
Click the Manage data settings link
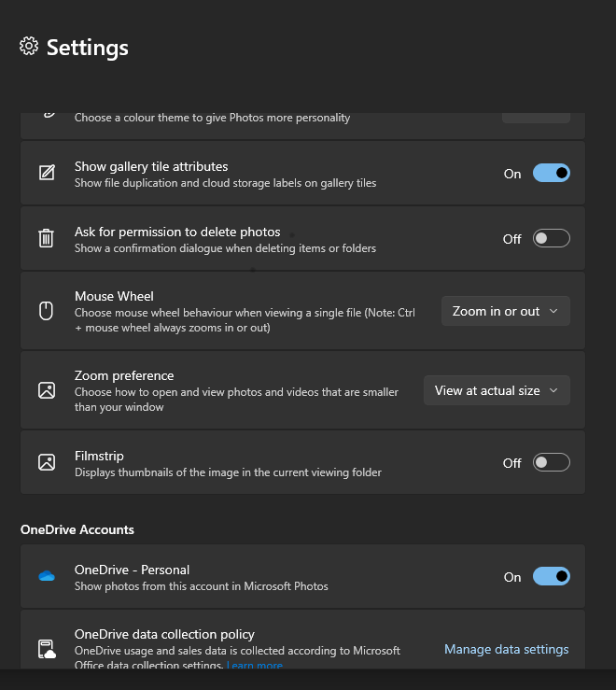[507, 649]
